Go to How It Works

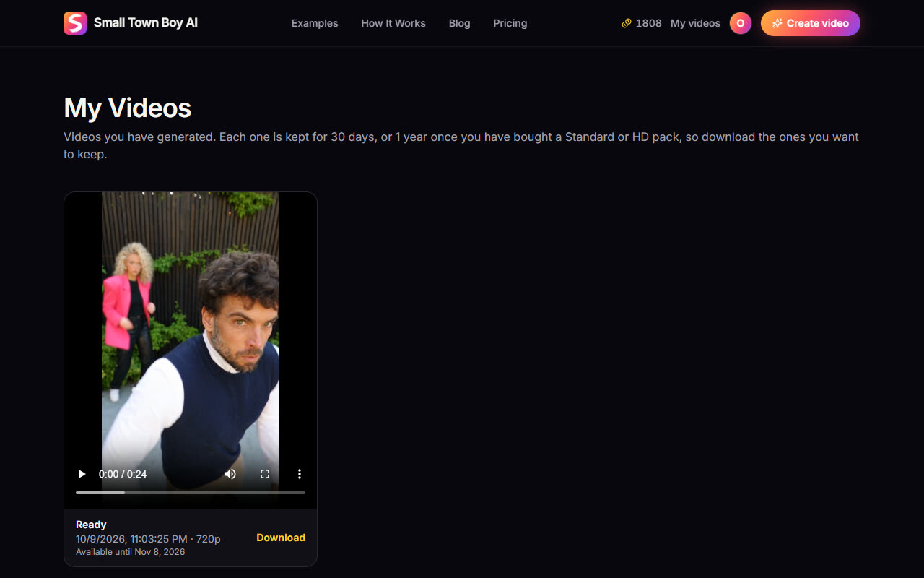click(393, 23)
